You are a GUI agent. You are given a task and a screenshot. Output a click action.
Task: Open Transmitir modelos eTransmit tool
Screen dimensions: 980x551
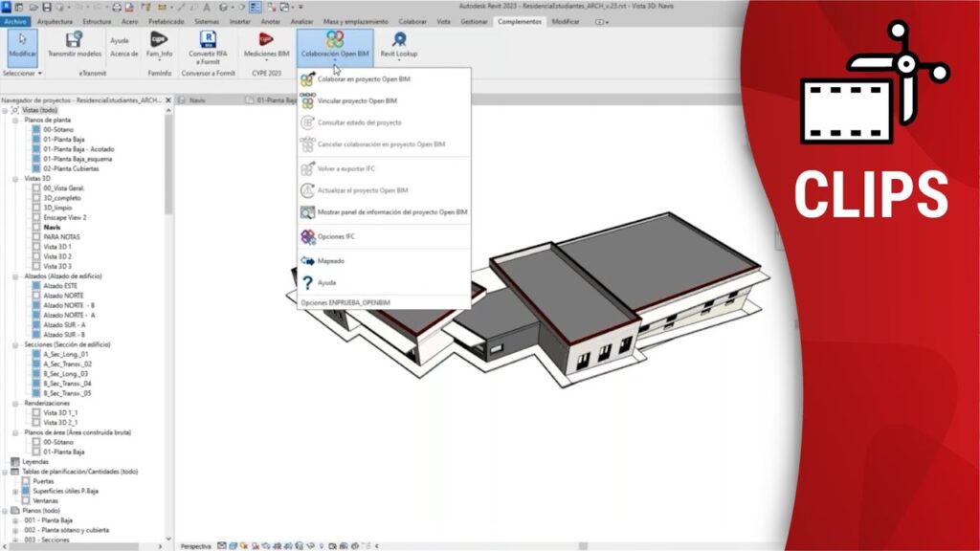[x=74, y=40]
